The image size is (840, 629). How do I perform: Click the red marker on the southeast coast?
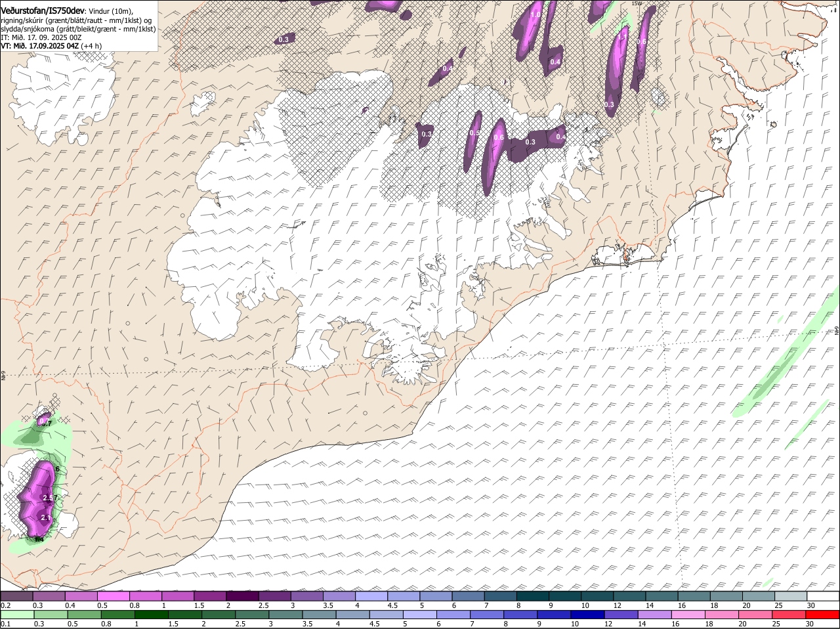(626, 259)
